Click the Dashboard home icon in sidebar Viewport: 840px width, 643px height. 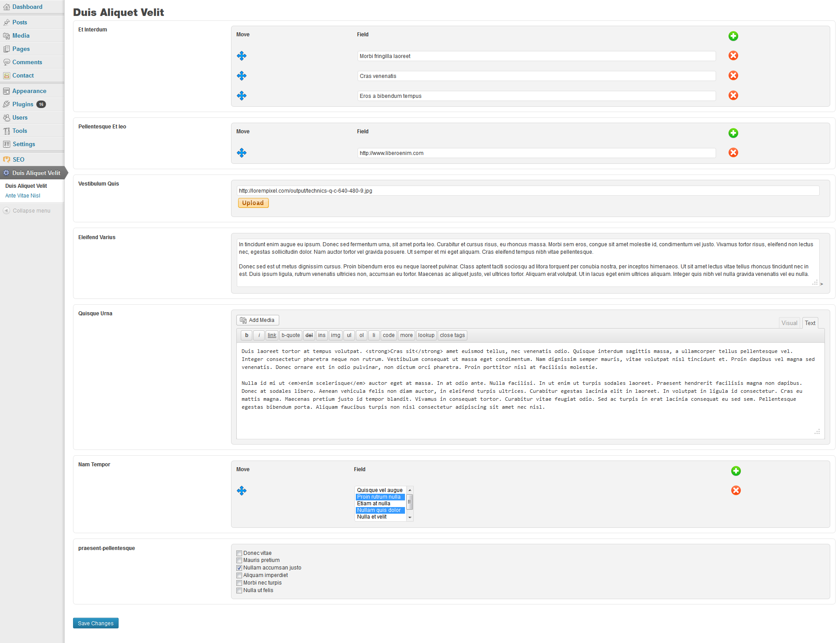click(7, 7)
